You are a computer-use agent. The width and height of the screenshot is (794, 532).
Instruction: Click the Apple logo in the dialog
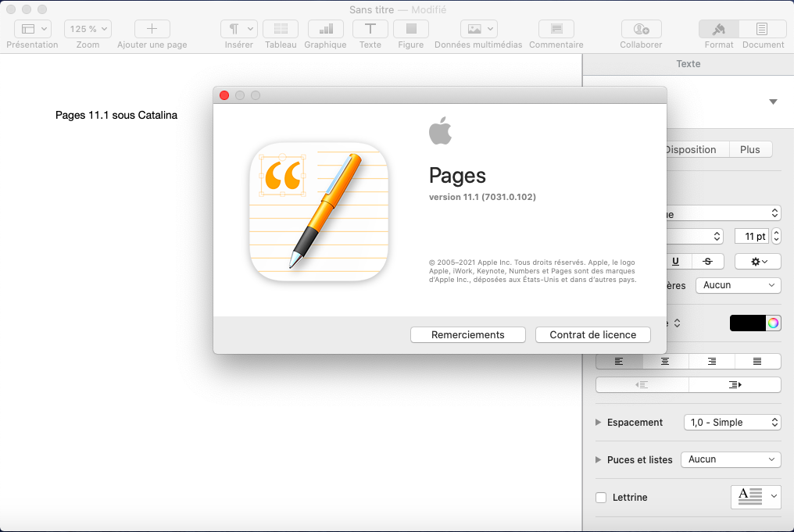[x=440, y=130]
